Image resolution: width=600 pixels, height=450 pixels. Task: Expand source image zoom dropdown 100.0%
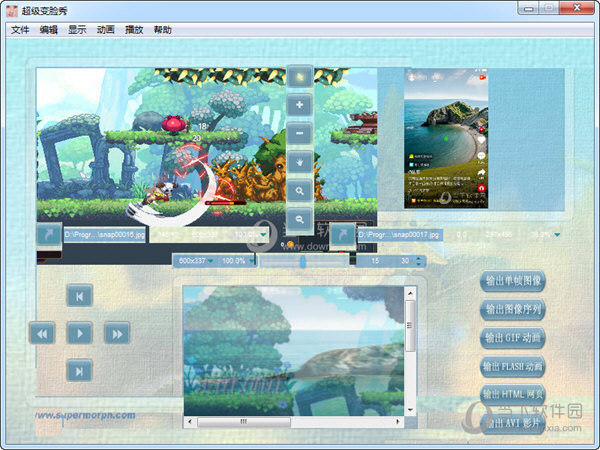[263, 234]
